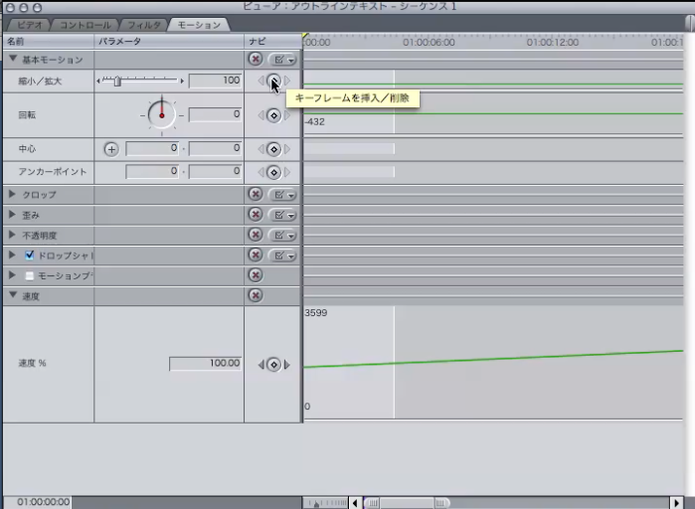Reset ドロップシャドウ with red X button
The image size is (695, 509).
click(x=255, y=255)
